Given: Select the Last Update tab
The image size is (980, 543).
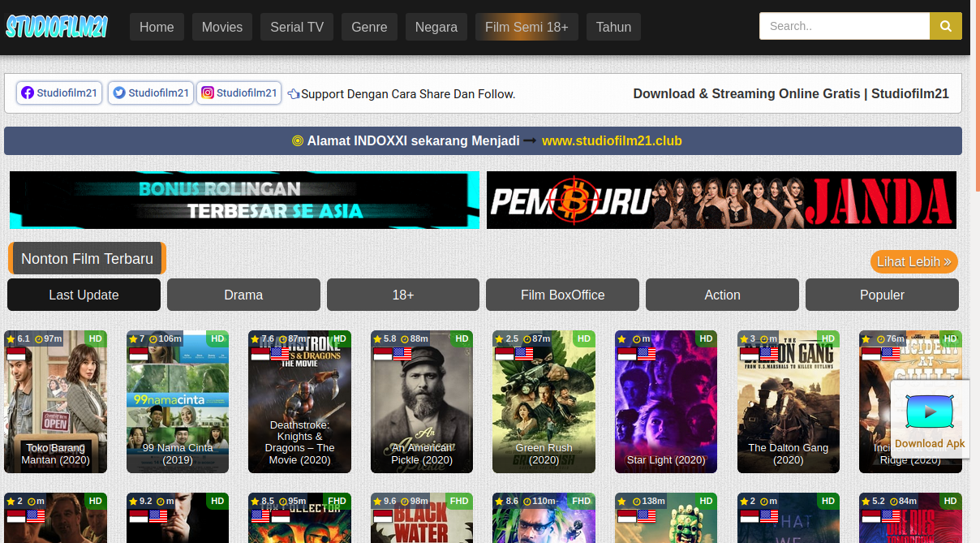Looking at the screenshot, I should click(x=84, y=295).
